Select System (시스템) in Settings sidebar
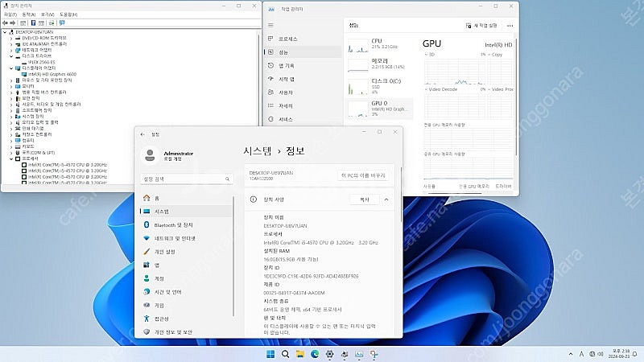This screenshot has width=644, height=362. 187,212
